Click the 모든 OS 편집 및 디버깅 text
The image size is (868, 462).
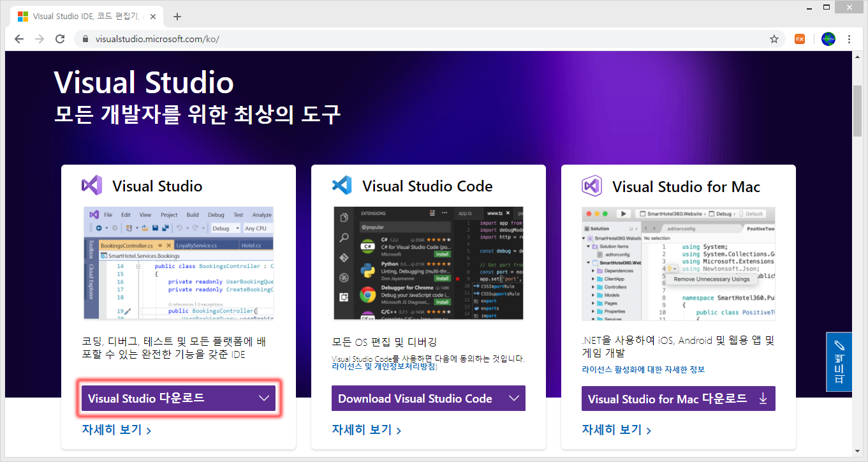click(x=384, y=342)
